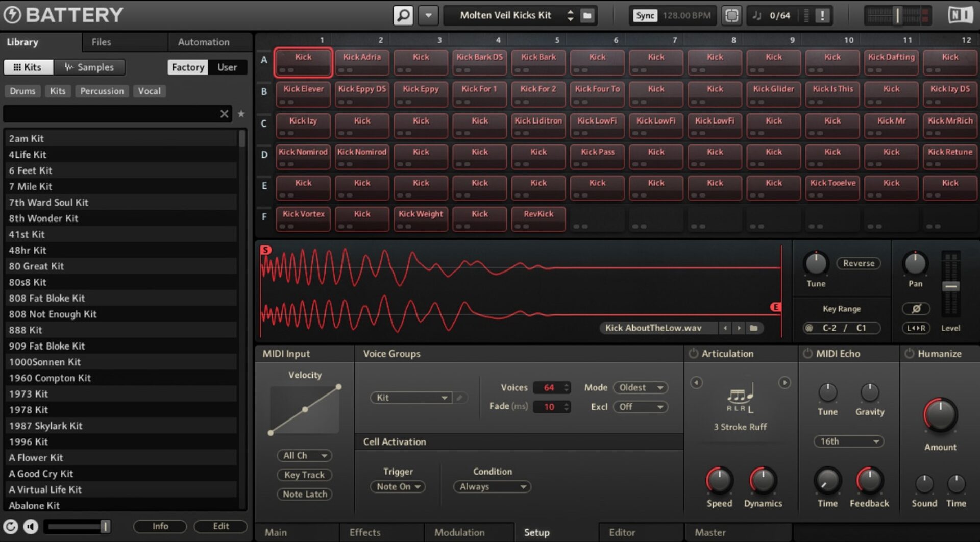Open the Automation tab

tap(203, 42)
